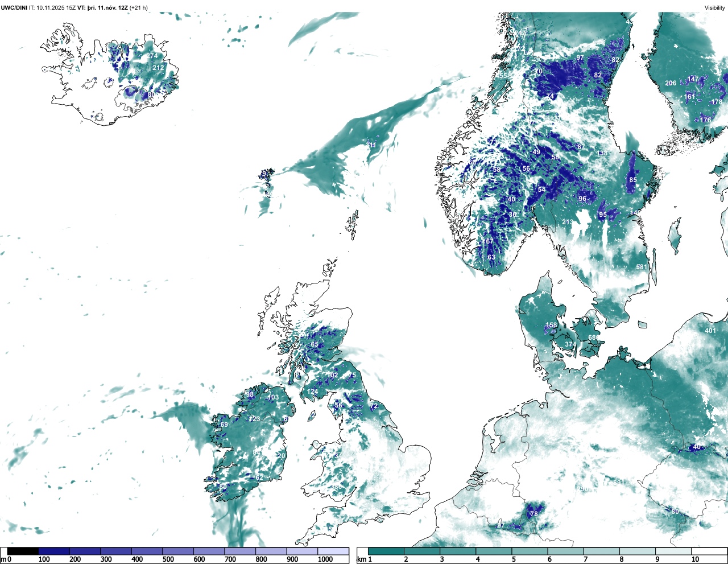The image size is (728, 564).
Task: Click the 100–200 m dark blue legend swatch
Action: 54,551
